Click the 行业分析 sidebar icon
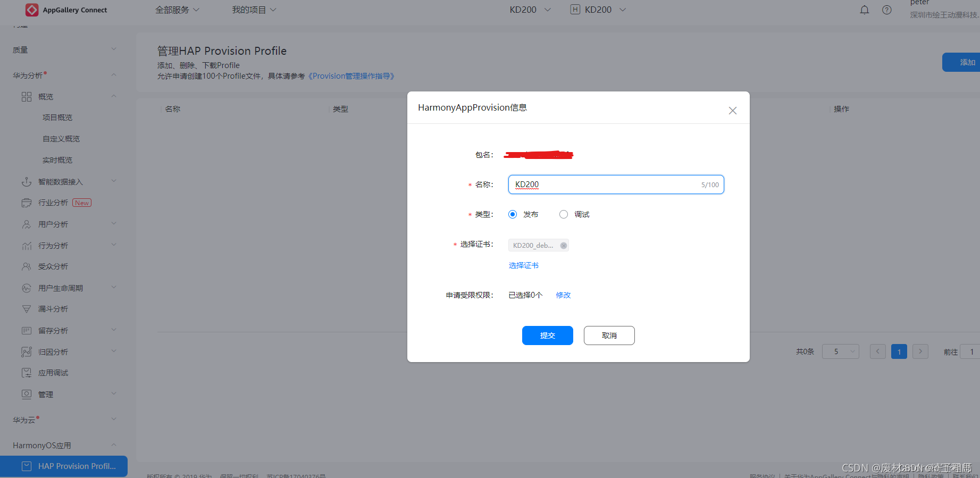This screenshot has height=478, width=980. pos(27,203)
